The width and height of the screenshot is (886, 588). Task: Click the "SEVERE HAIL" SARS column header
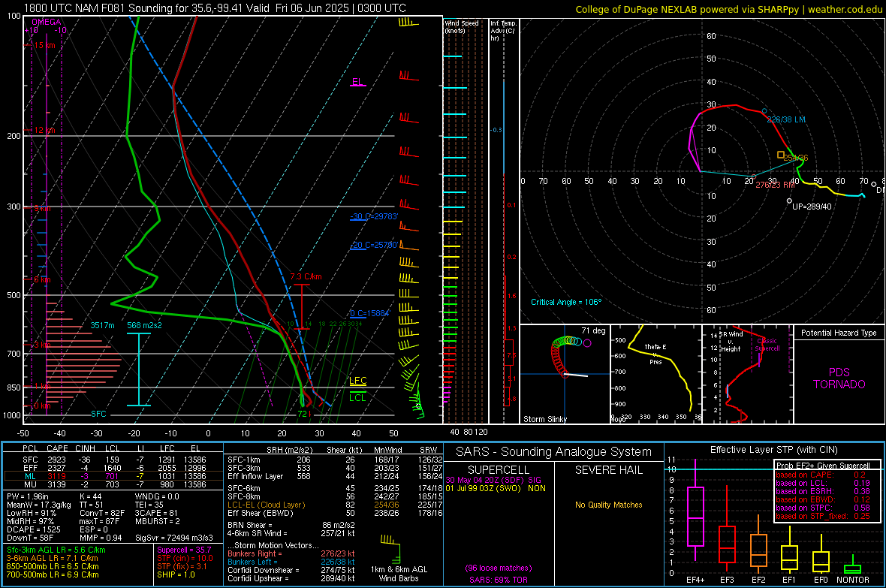click(x=608, y=470)
